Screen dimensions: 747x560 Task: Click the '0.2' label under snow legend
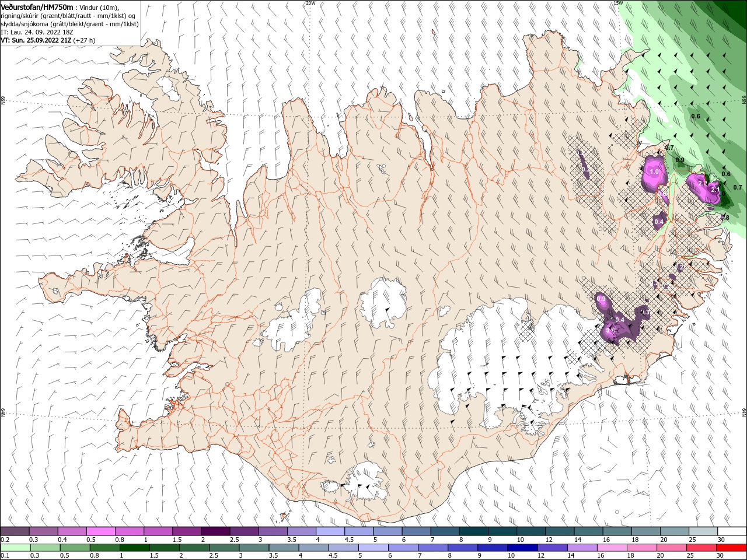pyautogui.click(x=4, y=540)
